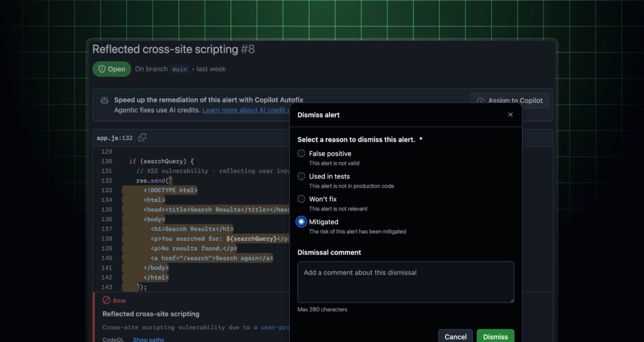Click the '<h1>Search Results</h1>' code line
This screenshot has width=644, height=342.
pyautogui.click(x=192, y=229)
